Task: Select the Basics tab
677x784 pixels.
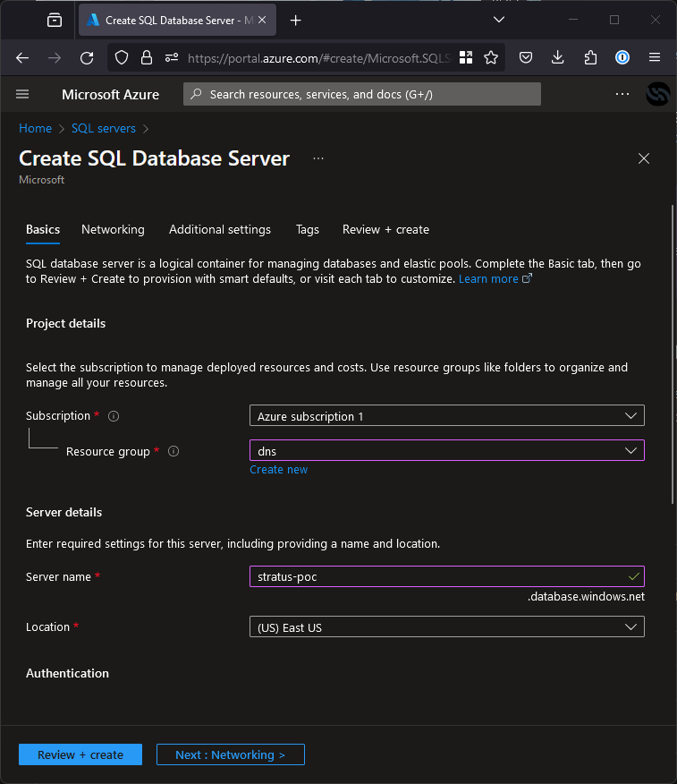Action: pyautogui.click(x=43, y=229)
